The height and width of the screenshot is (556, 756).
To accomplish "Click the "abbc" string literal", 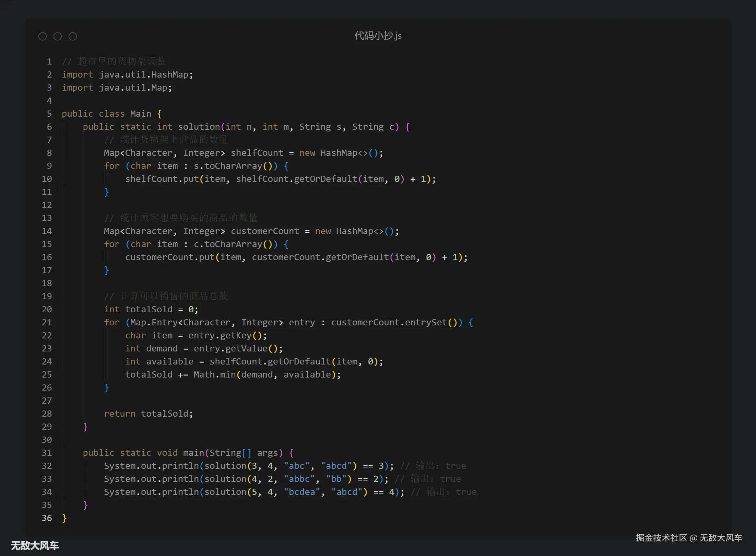I will 299,479.
